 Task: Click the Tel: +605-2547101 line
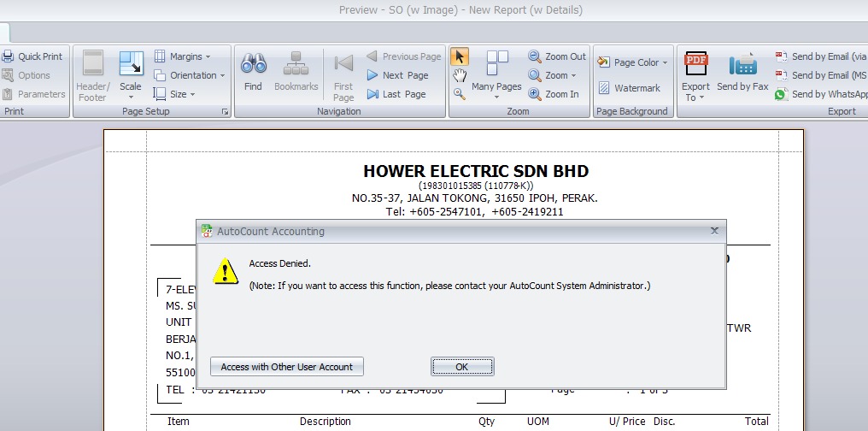[x=474, y=211]
